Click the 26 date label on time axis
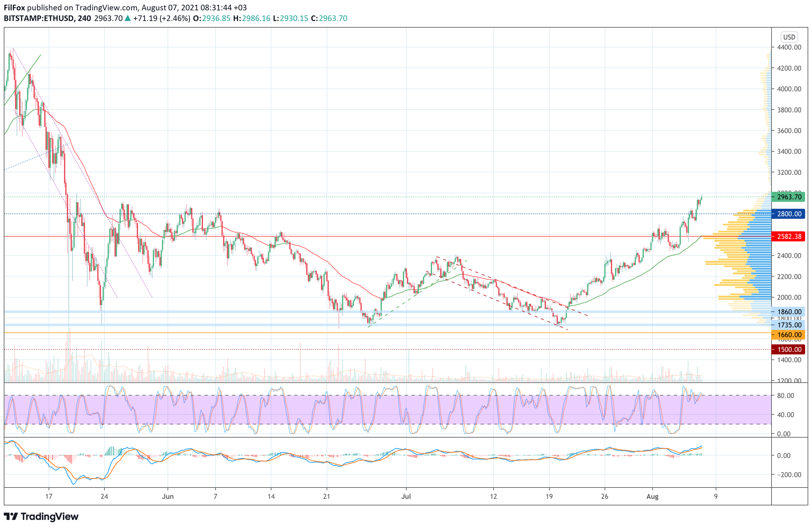The height and width of the screenshot is (528, 812). [x=604, y=496]
